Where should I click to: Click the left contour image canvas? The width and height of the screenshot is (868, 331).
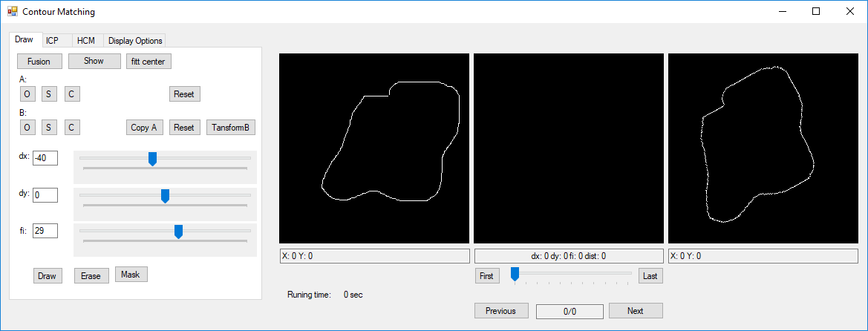[374, 148]
